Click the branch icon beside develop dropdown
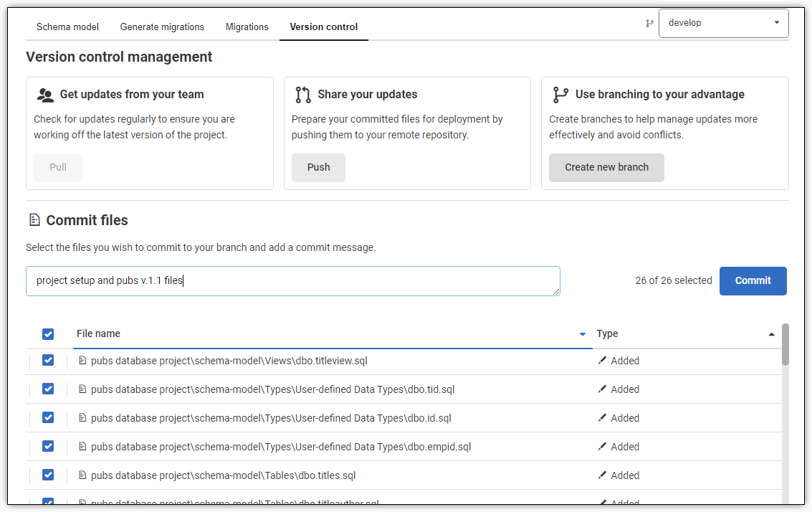Image resolution: width=812 pixels, height=512 pixels. click(649, 23)
